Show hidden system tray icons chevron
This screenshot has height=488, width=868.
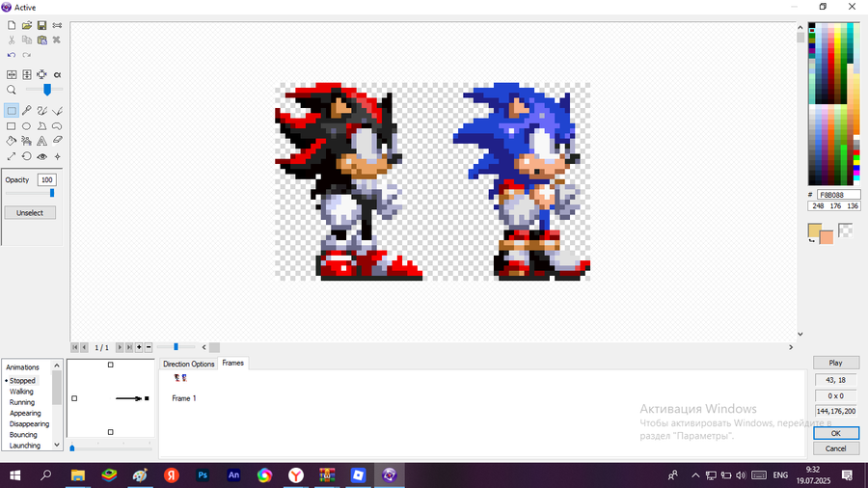pos(695,475)
